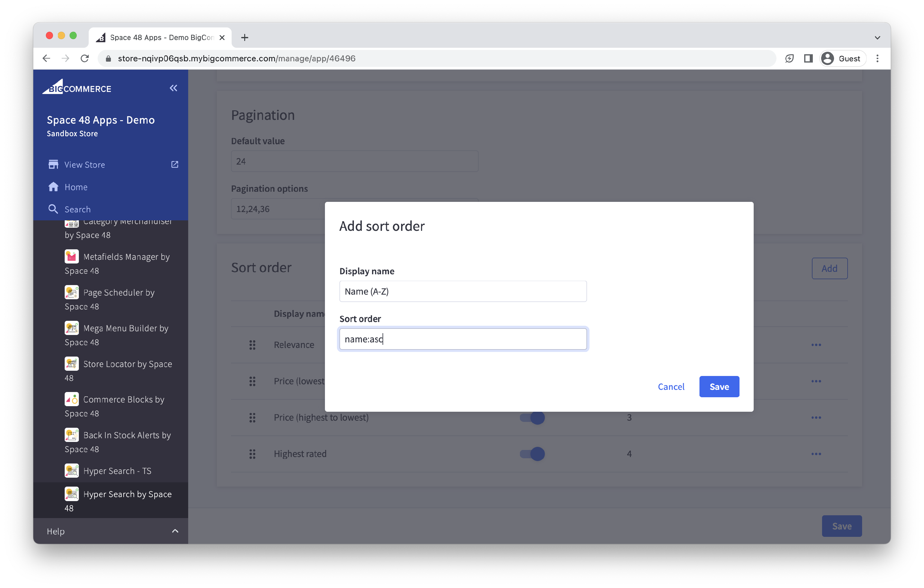The image size is (924, 588).
Task: Click the browser forward arrow
Action: click(x=66, y=58)
